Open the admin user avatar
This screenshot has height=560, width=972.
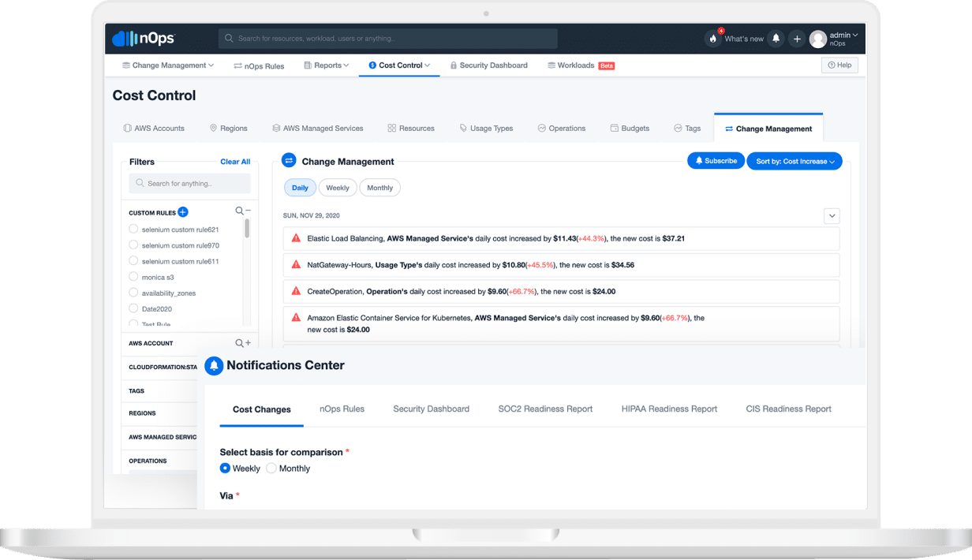(818, 39)
